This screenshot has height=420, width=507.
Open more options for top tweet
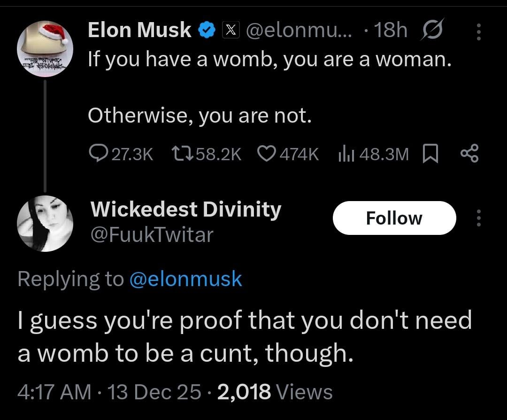click(478, 31)
